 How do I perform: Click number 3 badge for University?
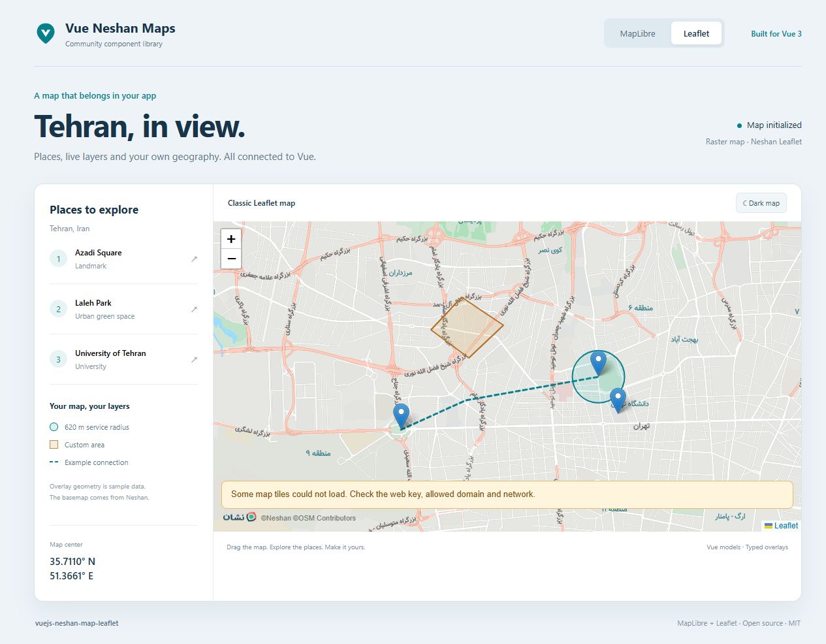58,360
